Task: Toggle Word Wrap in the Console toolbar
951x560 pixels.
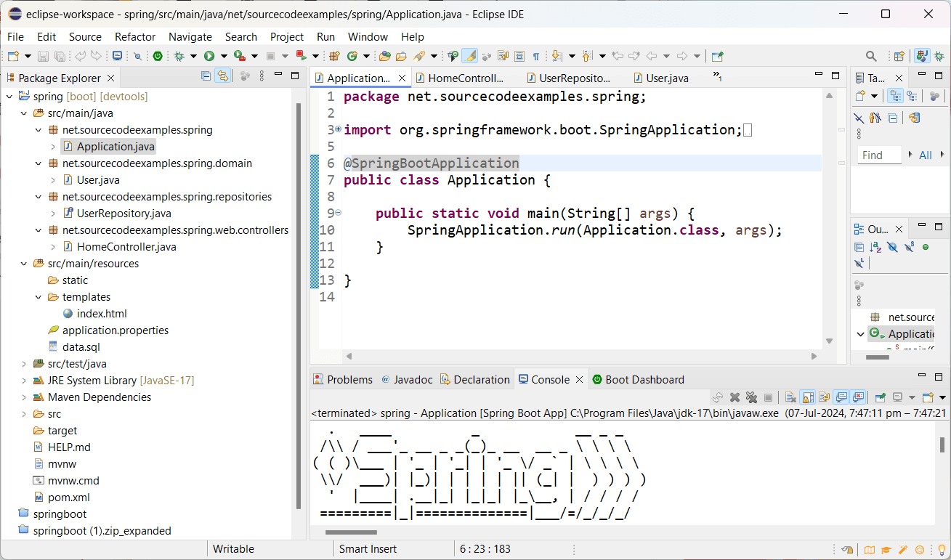Action: click(824, 397)
